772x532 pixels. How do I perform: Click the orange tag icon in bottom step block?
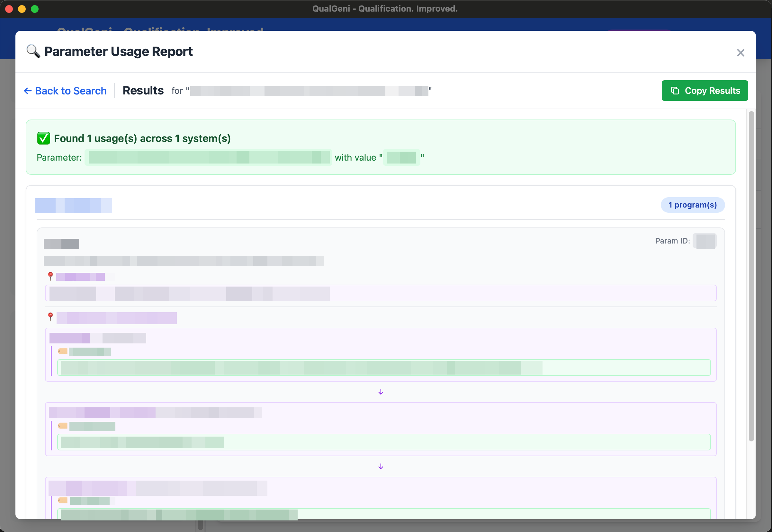(62, 500)
